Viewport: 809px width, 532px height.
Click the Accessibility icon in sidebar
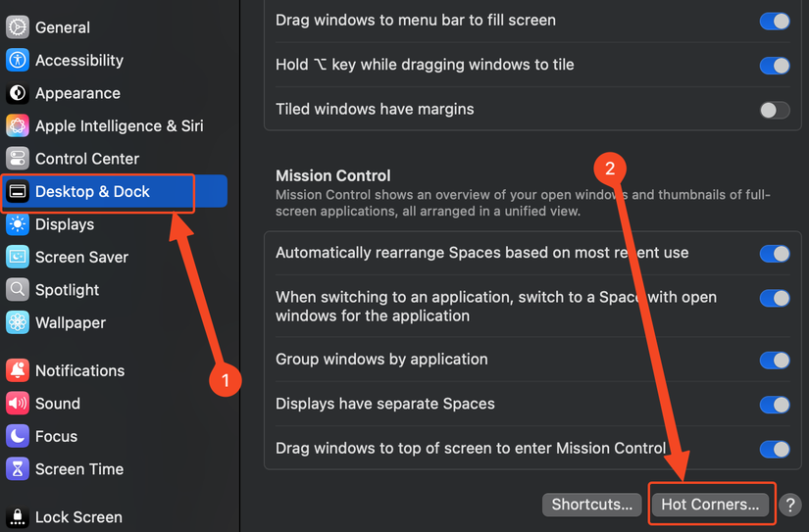[x=18, y=61]
